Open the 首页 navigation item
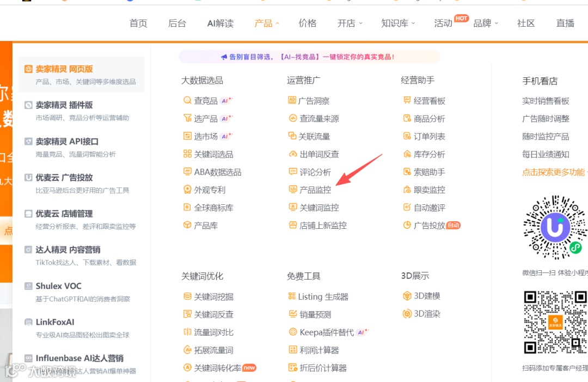The image size is (588, 382). [138, 23]
